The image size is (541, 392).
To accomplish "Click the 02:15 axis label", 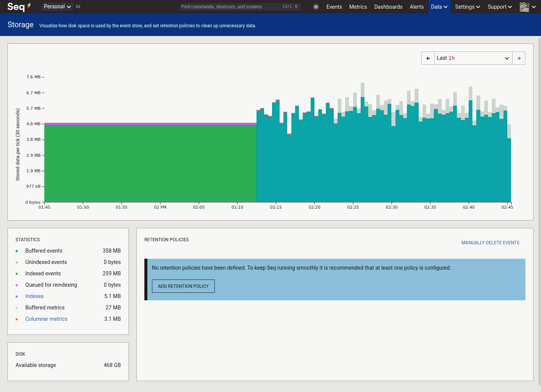I will 276,207.
